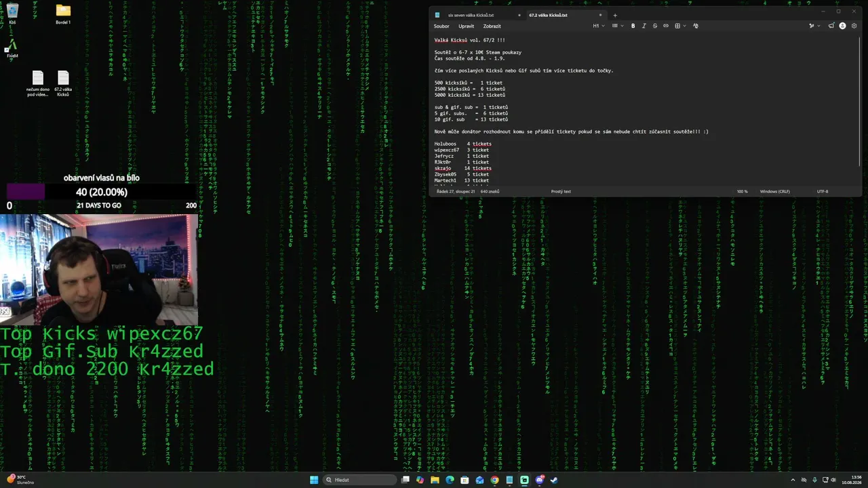Open the green Kick app in taskbar
This screenshot has height=488, width=868.
point(524,480)
